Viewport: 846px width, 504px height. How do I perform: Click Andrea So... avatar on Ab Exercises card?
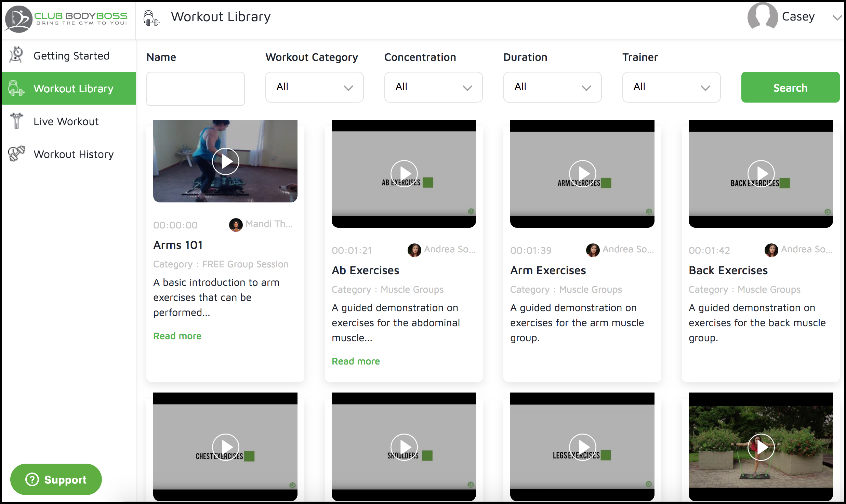click(414, 250)
